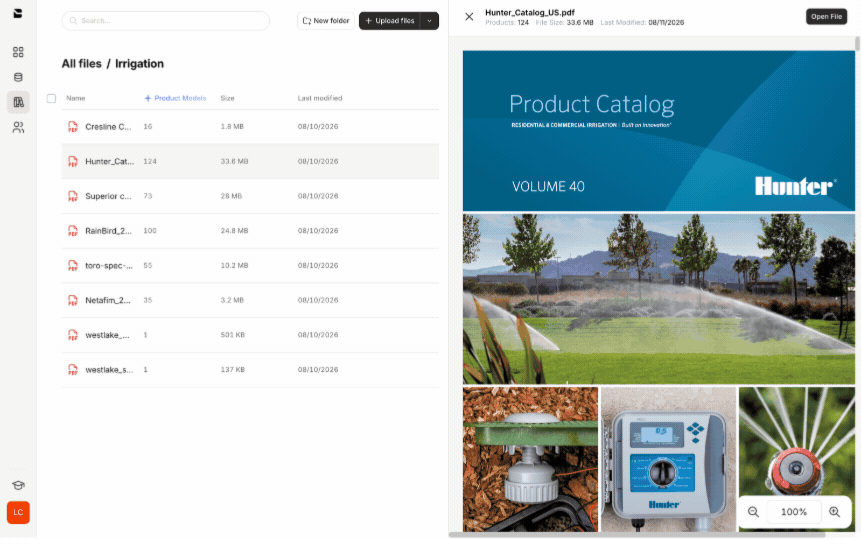Click the search magnifier icon
Screen dimensions: 861x540
point(73,21)
